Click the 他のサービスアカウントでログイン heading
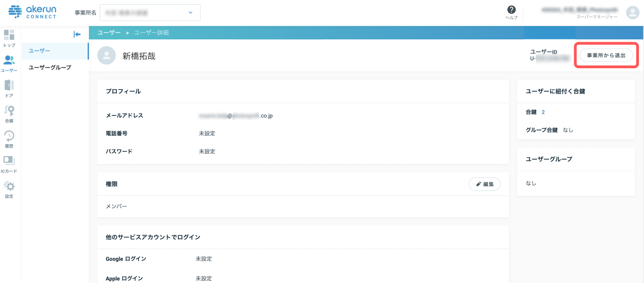The height and width of the screenshot is (283, 644). [153, 237]
